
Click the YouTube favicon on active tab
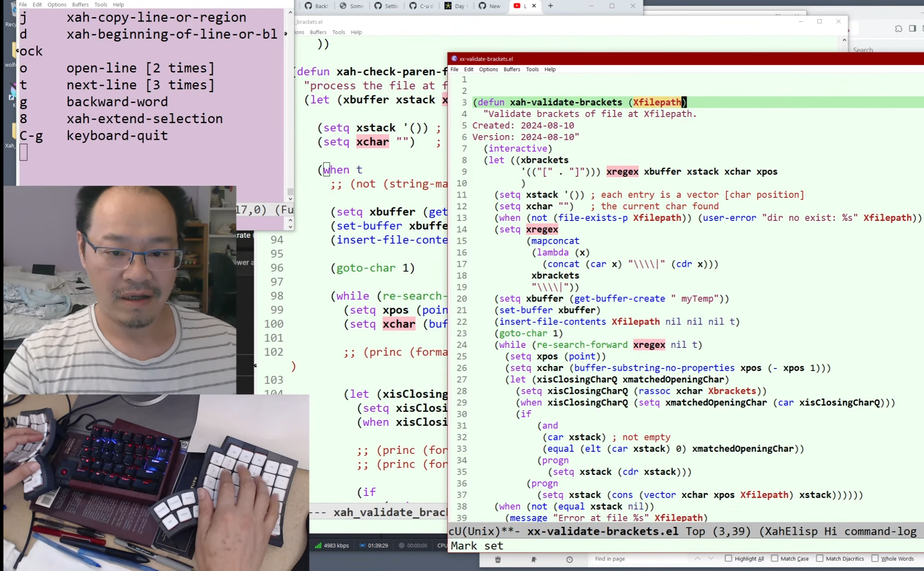pyautogui.click(x=517, y=6)
